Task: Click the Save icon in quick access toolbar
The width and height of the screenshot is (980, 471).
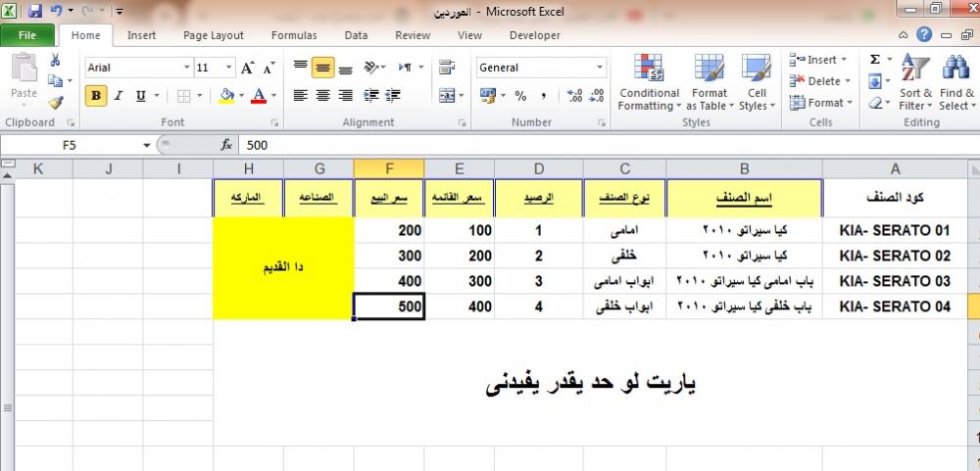Action: tap(35, 11)
